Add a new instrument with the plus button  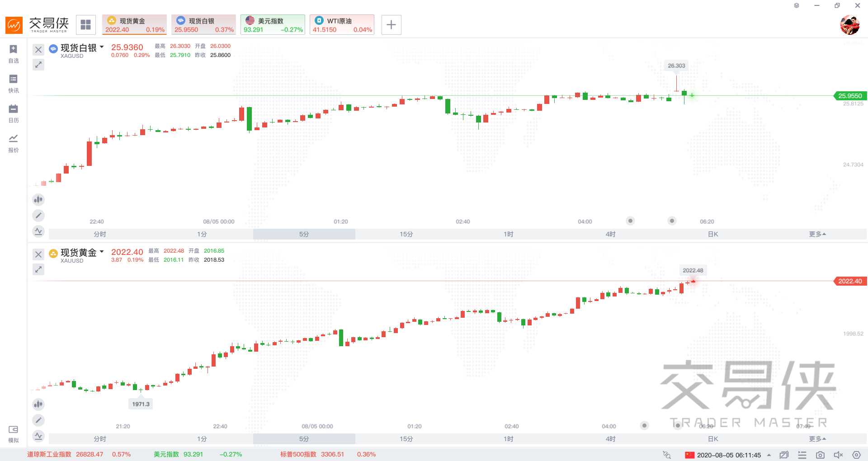point(391,24)
